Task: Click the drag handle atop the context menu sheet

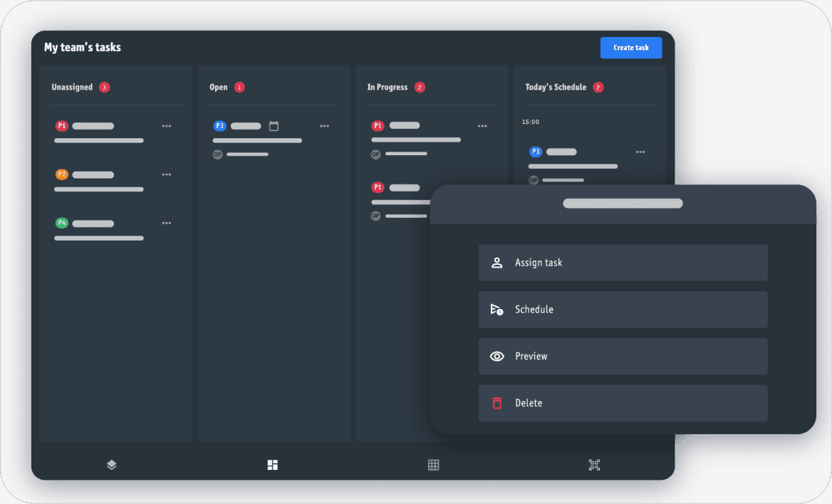Action: [x=622, y=203]
